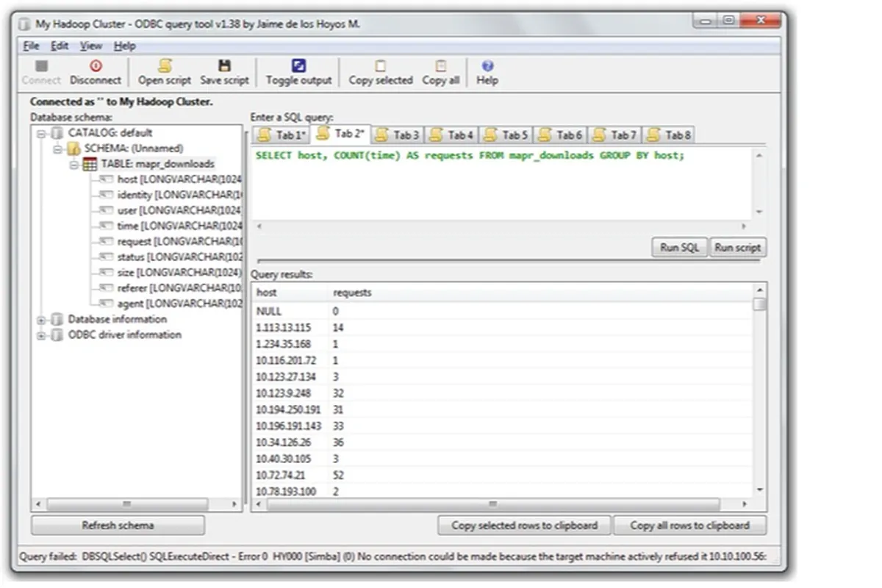Collapse the CATALOG: default tree node
The width and height of the screenshot is (882, 588).
tap(42, 134)
